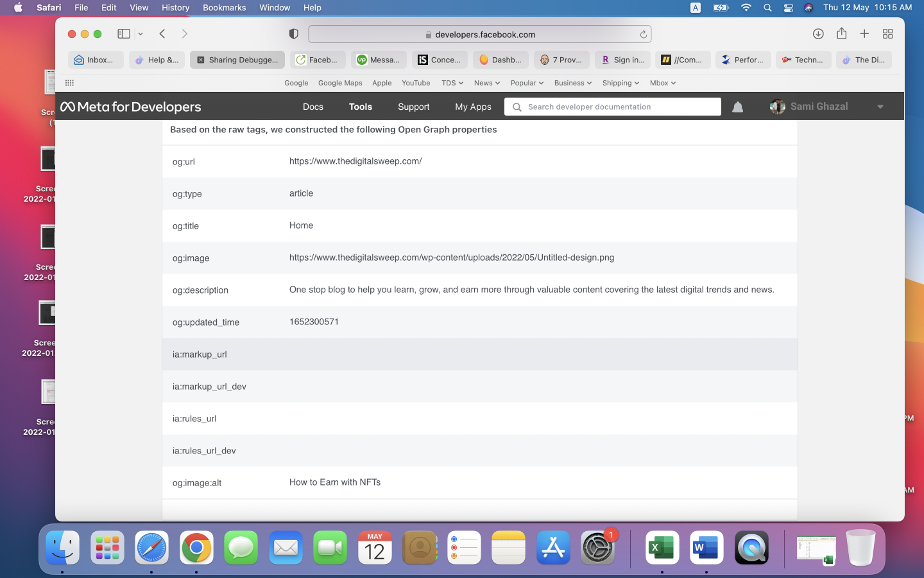Reload the page with the refresh icon
Screen dimensions: 924x578
[x=643, y=35]
